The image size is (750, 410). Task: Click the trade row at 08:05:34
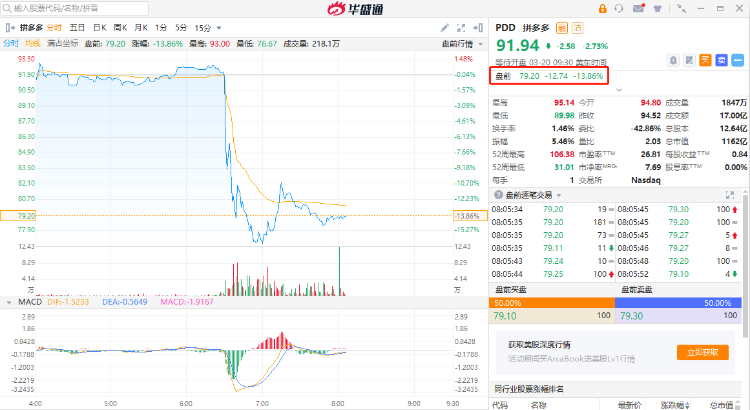[x=552, y=209]
